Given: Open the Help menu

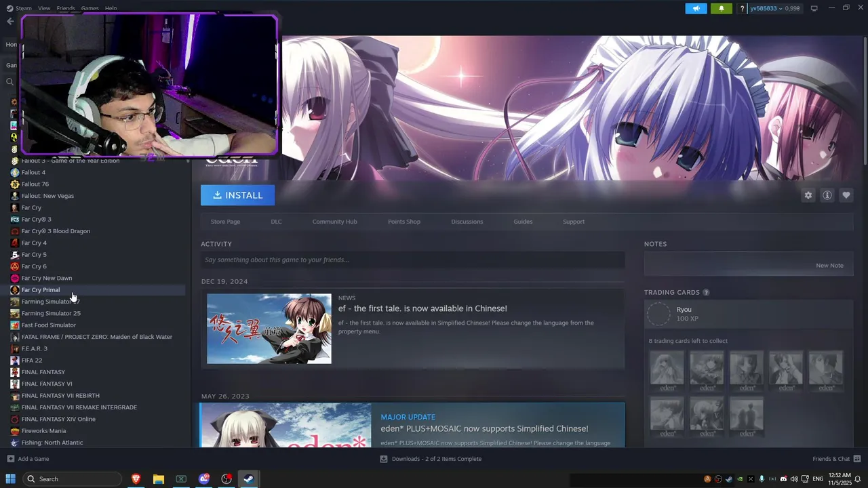Looking at the screenshot, I should pos(111,8).
